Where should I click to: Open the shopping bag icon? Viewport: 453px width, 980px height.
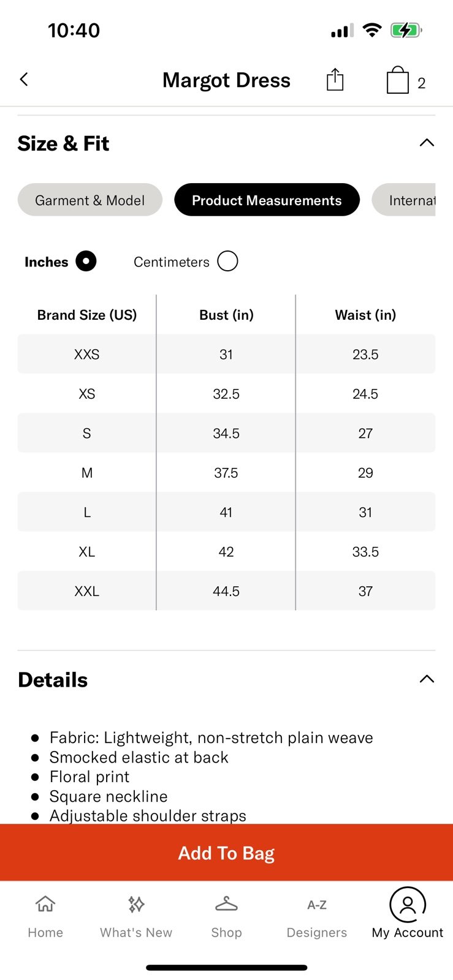coord(398,80)
